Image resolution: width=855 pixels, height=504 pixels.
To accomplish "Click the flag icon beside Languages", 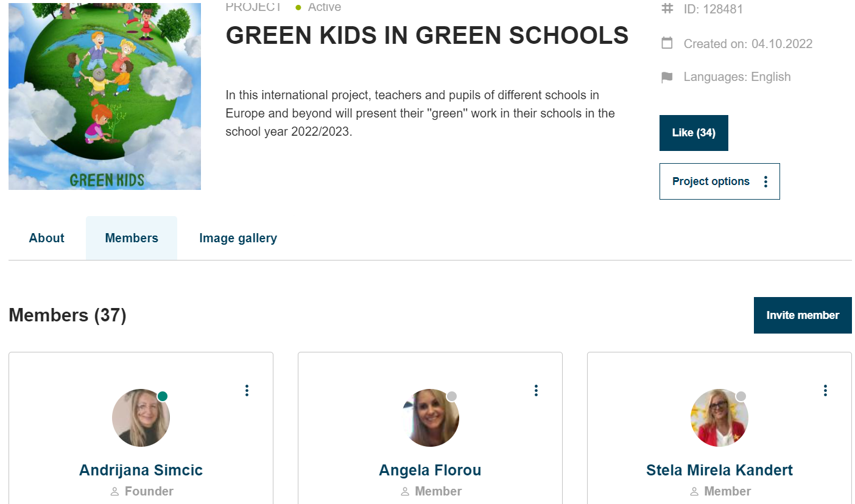I will pos(667,77).
